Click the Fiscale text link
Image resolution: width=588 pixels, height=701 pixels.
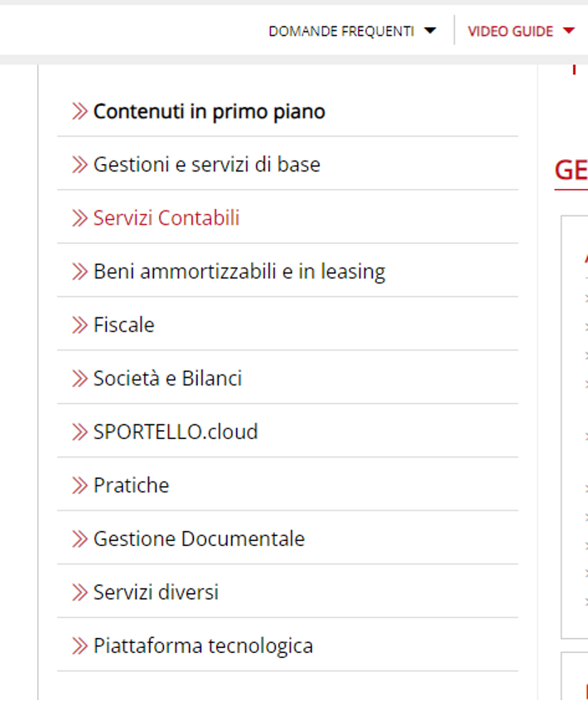[123, 325]
